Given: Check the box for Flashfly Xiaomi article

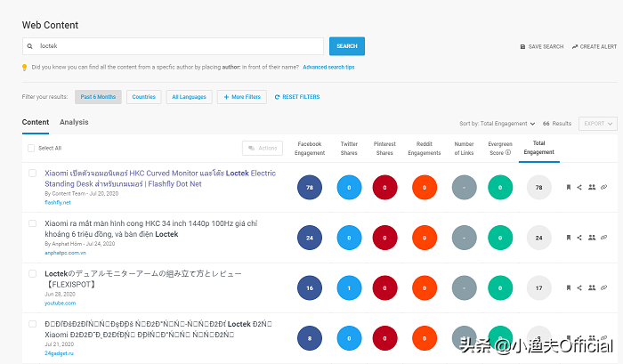Looking at the screenshot, I should (32, 174).
